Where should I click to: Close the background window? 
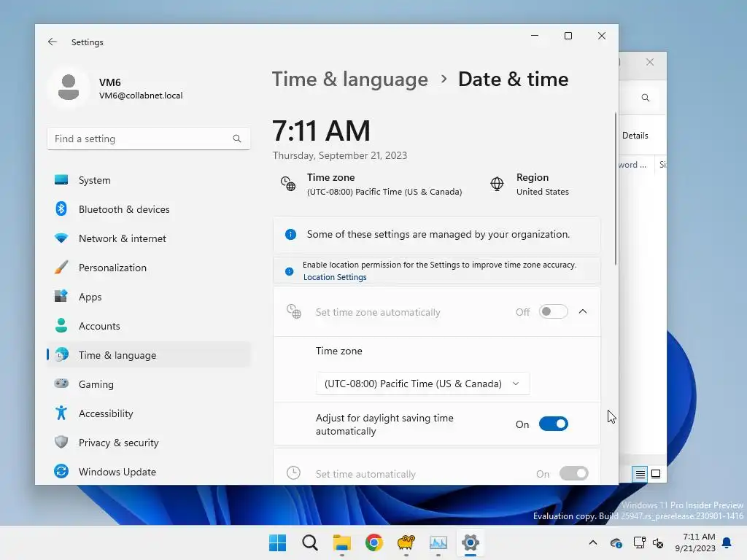(650, 62)
